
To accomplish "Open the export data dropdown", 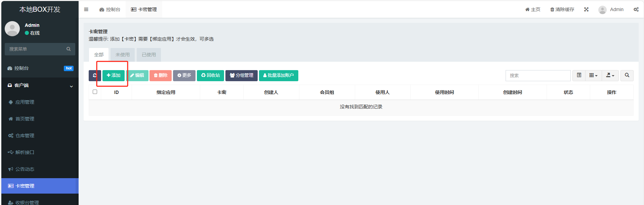I will 610,75.
